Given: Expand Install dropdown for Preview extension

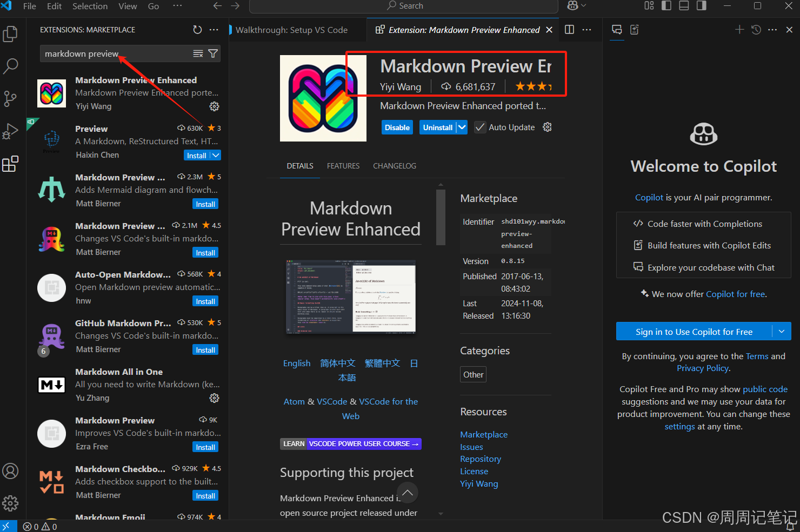Looking at the screenshot, I should (216, 156).
